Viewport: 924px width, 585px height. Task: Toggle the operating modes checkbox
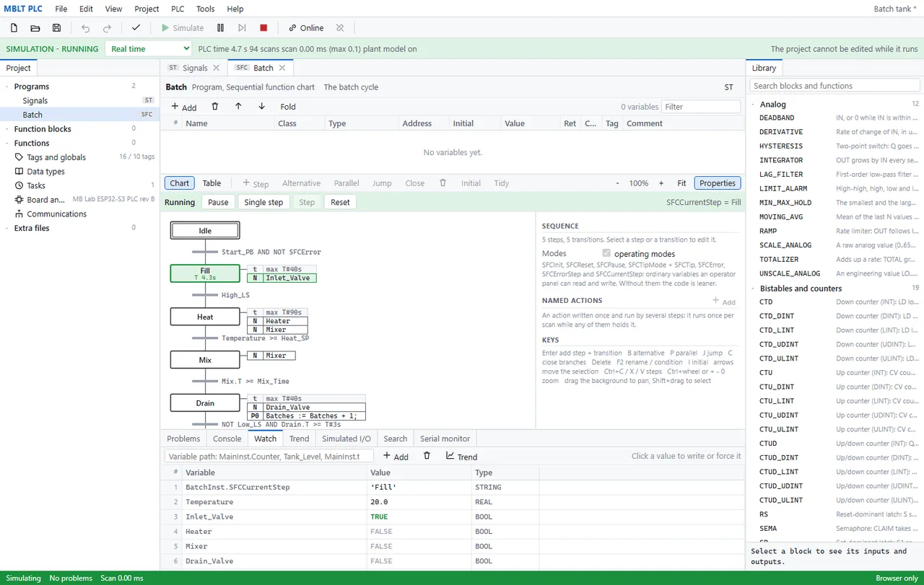click(606, 254)
